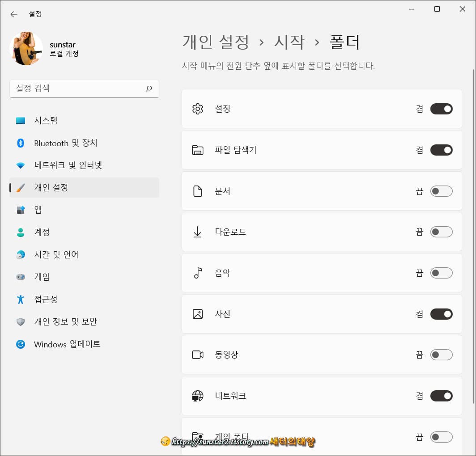Select the 계정 icon
The width and height of the screenshot is (476, 456).
coord(21,232)
